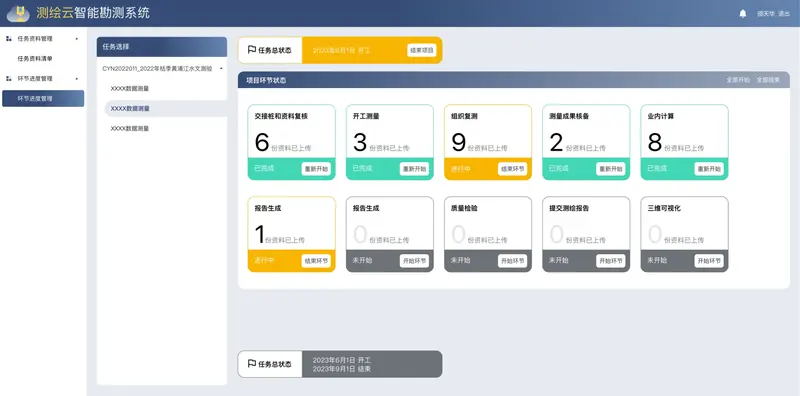Screen dimensions: 800x396
Task: Click the number 9 in 组织复测 card
Action: pyautogui.click(x=459, y=142)
